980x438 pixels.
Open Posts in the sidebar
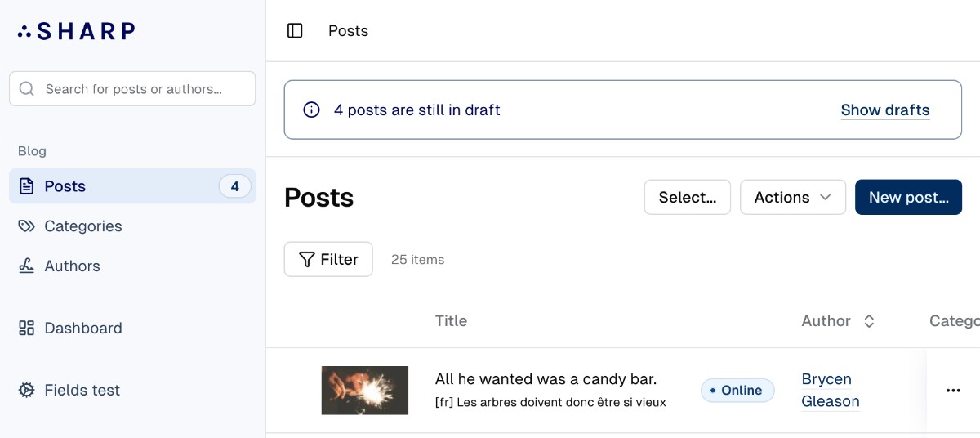pos(65,186)
